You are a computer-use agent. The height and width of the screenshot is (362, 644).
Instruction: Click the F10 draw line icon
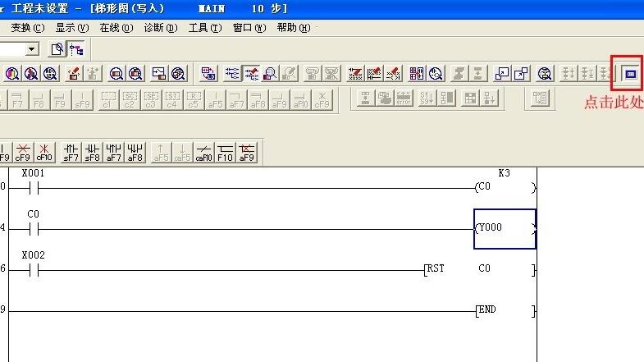(x=226, y=152)
